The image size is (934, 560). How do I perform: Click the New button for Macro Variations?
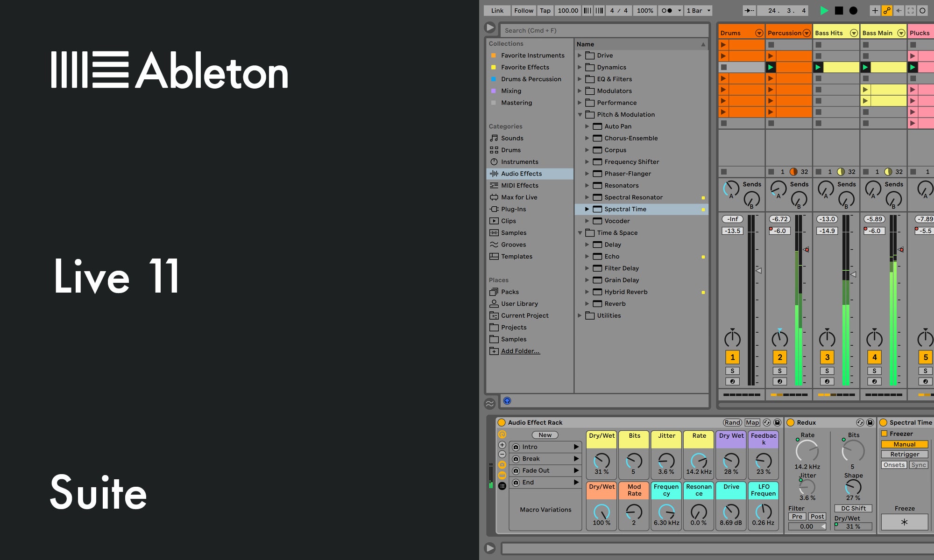point(545,434)
